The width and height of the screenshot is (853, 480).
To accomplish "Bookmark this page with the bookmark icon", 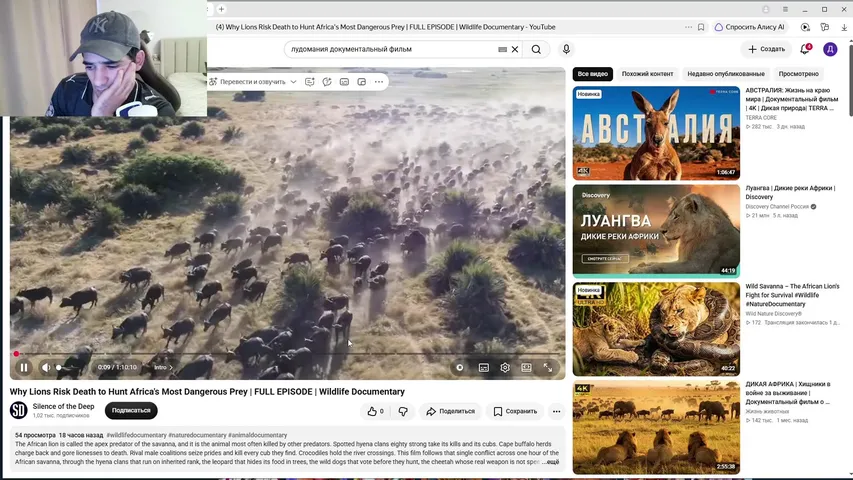I will pyautogui.click(x=701, y=27).
